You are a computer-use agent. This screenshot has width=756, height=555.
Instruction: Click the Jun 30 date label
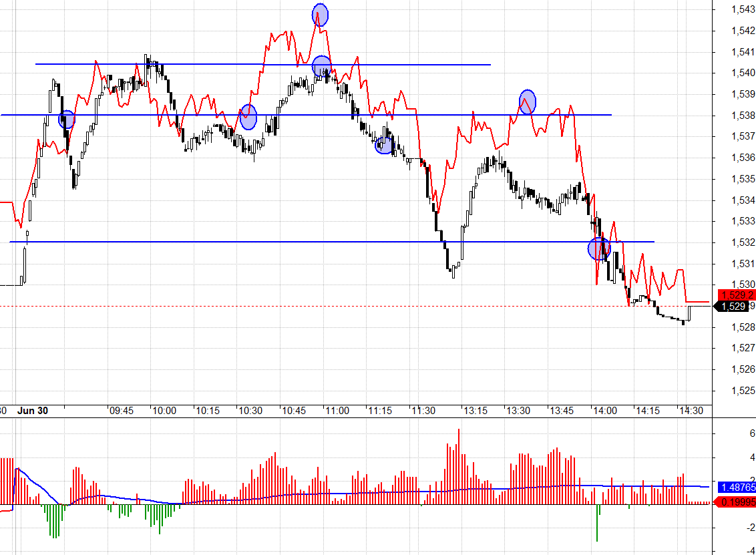pyautogui.click(x=33, y=411)
